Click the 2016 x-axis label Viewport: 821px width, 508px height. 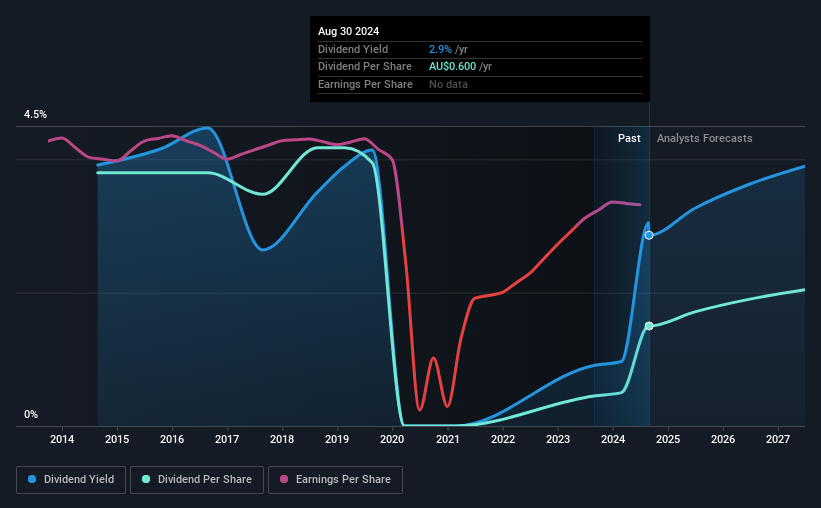(x=172, y=439)
